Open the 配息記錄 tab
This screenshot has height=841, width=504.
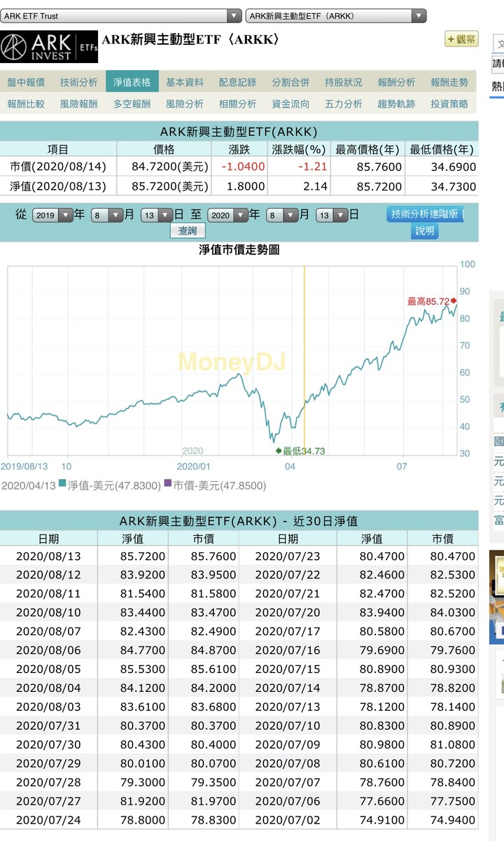238,82
